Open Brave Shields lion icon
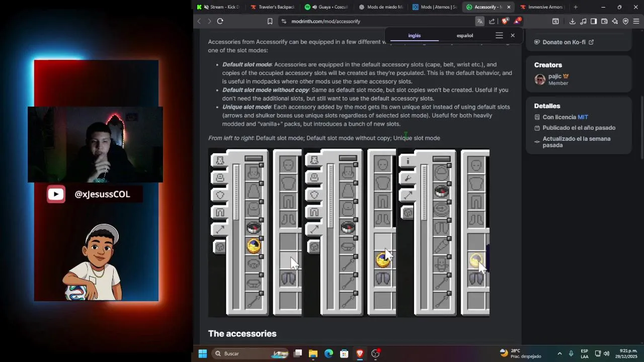Screen dimensions: 644x362 [505, 21]
